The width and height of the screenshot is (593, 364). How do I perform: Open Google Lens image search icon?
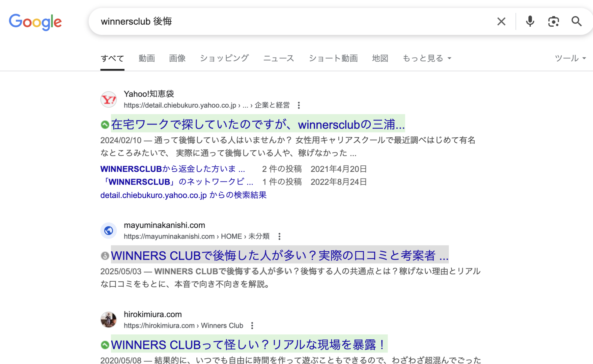coord(553,21)
